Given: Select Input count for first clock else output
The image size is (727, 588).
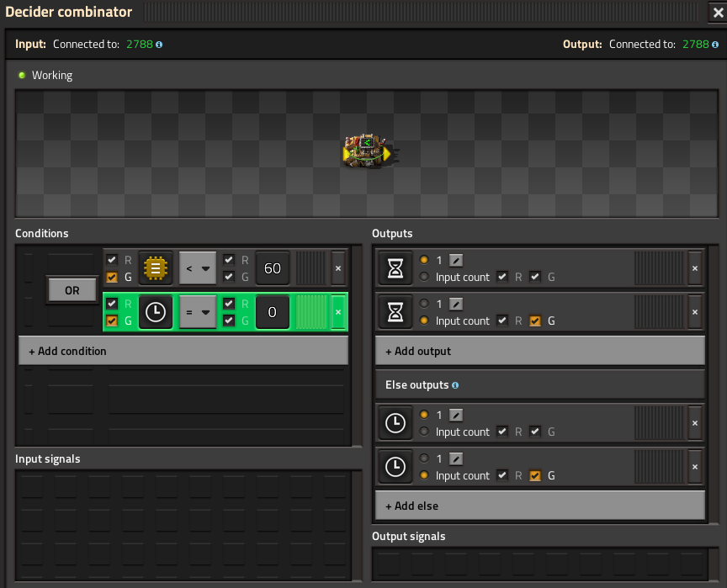Looking at the screenshot, I should (x=424, y=432).
